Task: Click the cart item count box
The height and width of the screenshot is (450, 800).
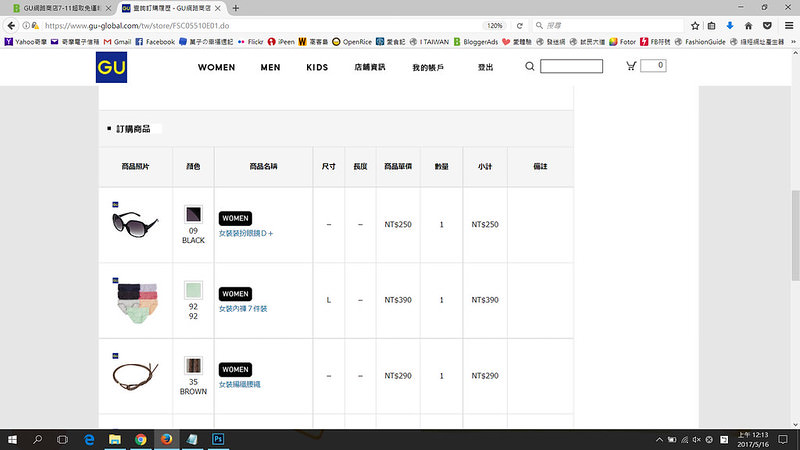Action: tap(654, 65)
